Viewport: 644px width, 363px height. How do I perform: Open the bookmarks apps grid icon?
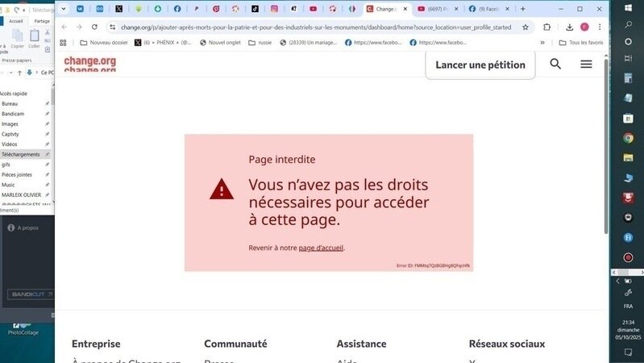coord(63,43)
